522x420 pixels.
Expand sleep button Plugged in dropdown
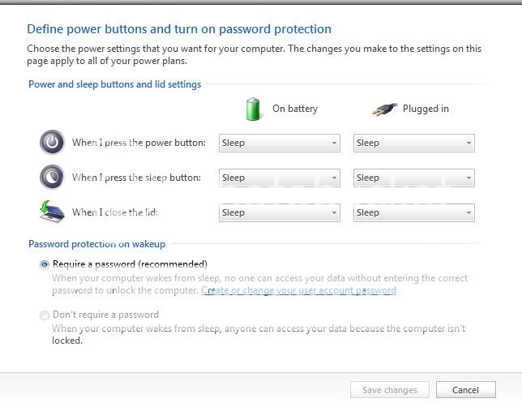(x=414, y=178)
